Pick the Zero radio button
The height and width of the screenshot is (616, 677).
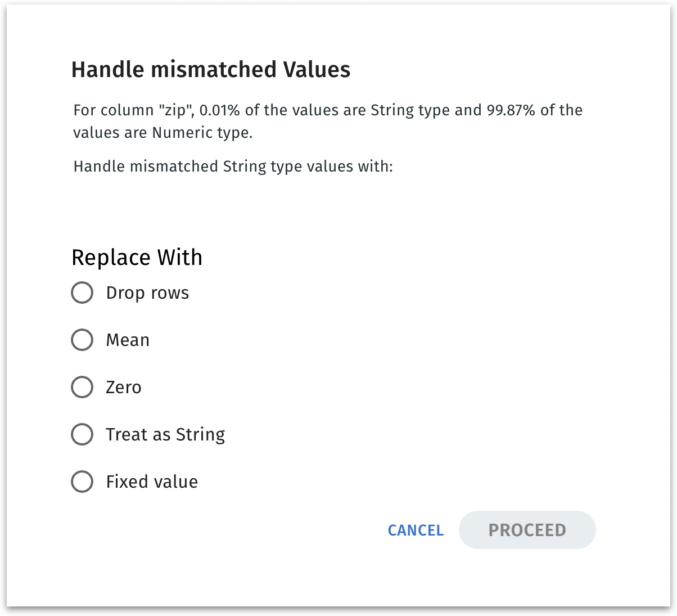coord(82,388)
